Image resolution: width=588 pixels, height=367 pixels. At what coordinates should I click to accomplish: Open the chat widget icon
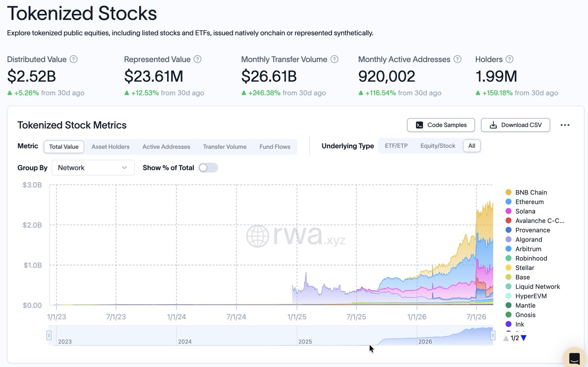tap(575, 358)
